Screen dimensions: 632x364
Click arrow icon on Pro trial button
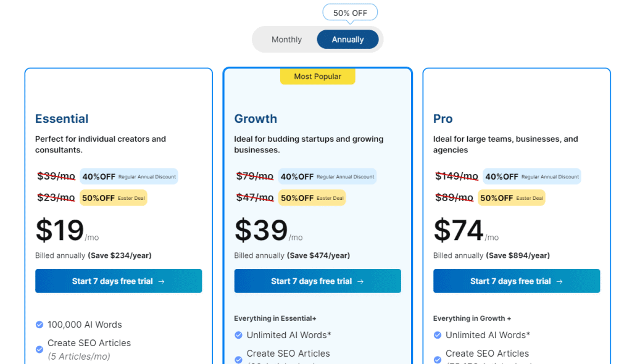(x=559, y=281)
